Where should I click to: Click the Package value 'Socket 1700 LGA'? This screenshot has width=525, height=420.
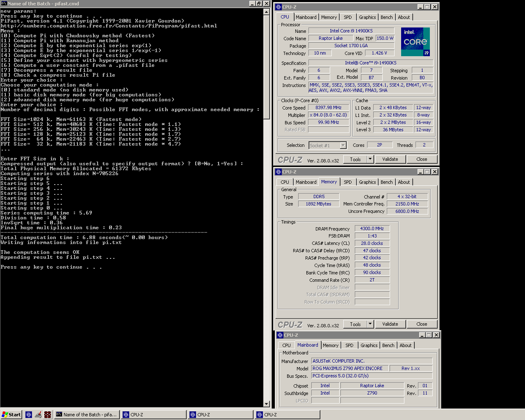[x=351, y=46]
